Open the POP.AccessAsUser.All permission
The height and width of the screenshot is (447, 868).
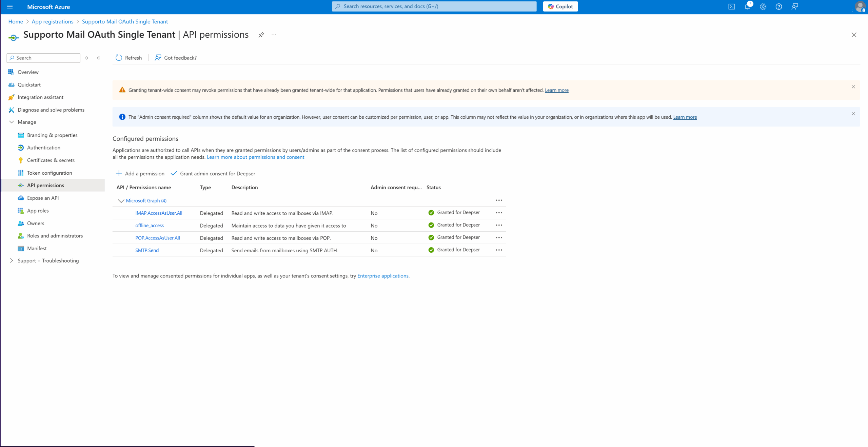click(158, 238)
